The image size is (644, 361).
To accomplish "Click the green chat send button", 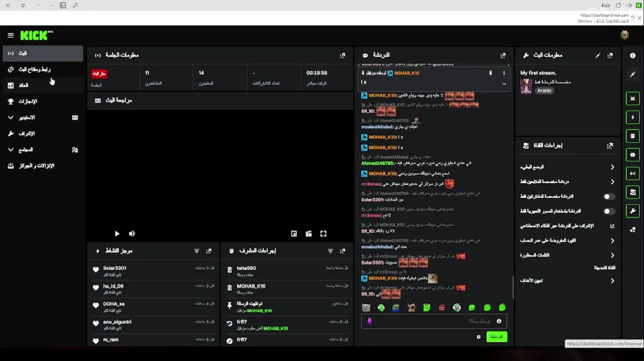I will point(497,337).
